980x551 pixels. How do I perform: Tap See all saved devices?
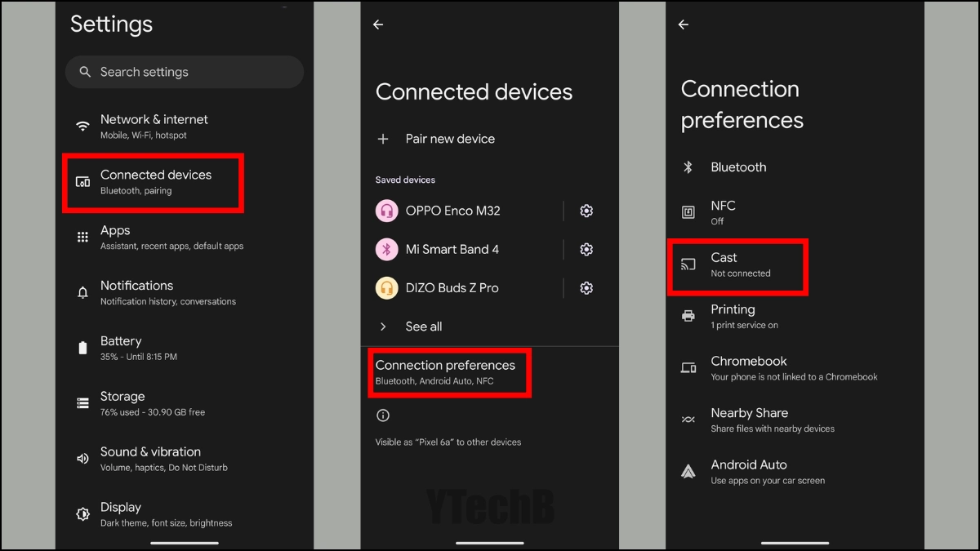coord(490,327)
